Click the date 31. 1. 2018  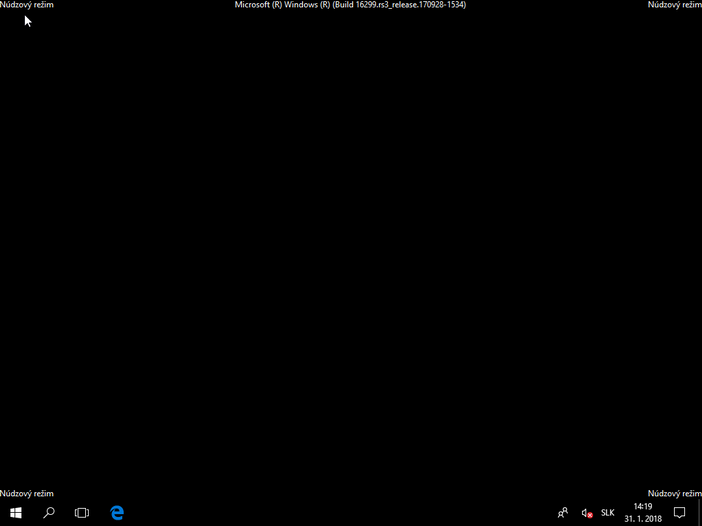pyautogui.click(x=643, y=519)
